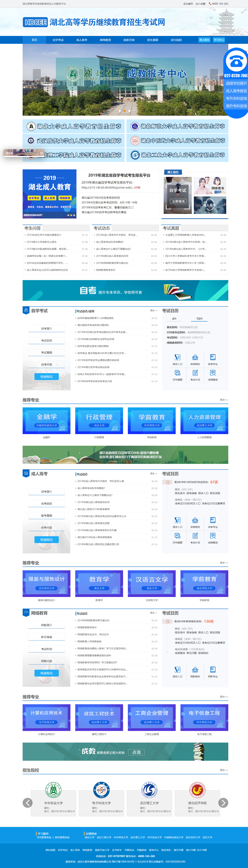248x868 pixels.
Task: Open 成人高考 in the navigation bar
Action: point(82,40)
